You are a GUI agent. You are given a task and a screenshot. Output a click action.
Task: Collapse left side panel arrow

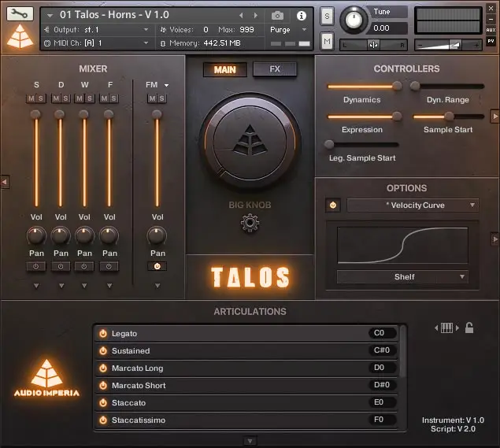5,182
